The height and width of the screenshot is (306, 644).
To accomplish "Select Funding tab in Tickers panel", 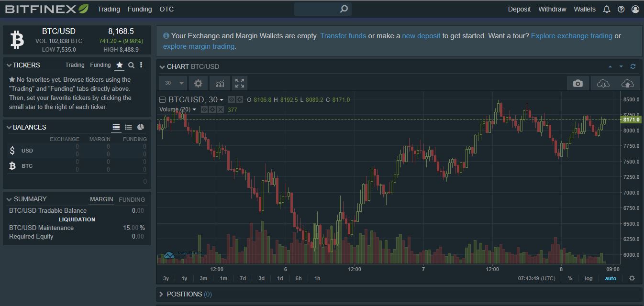I will click(x=100, y=65).
